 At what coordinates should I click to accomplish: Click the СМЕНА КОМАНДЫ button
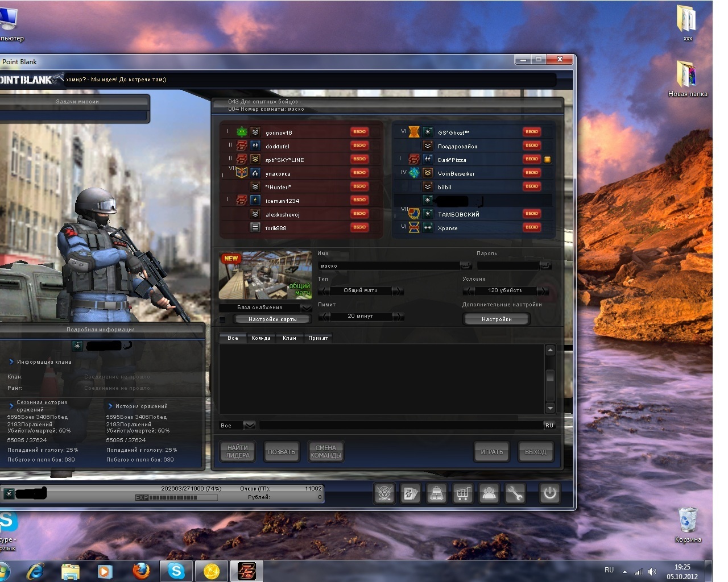326,451
